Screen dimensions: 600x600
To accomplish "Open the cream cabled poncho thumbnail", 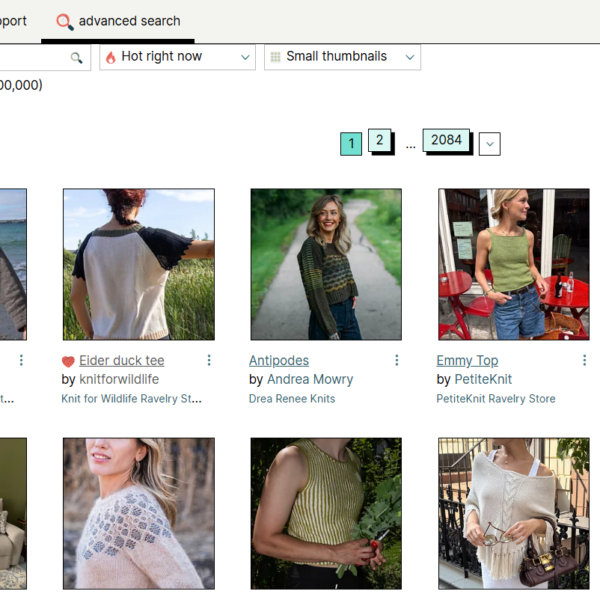I will coord(514,514).
